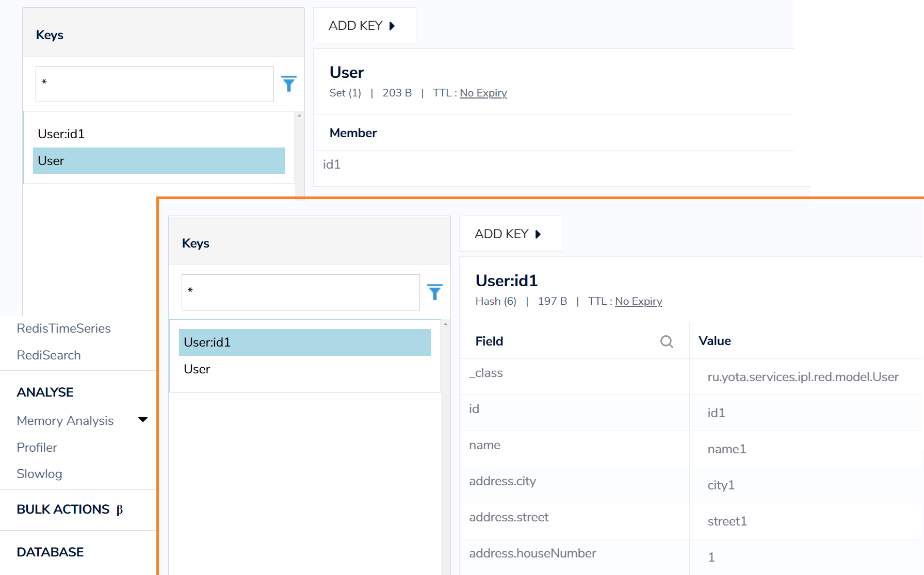Click the id1 member row in User set
Image resolution: width=924 pixels, height=575 pixels.
click(x=332, y=165)
